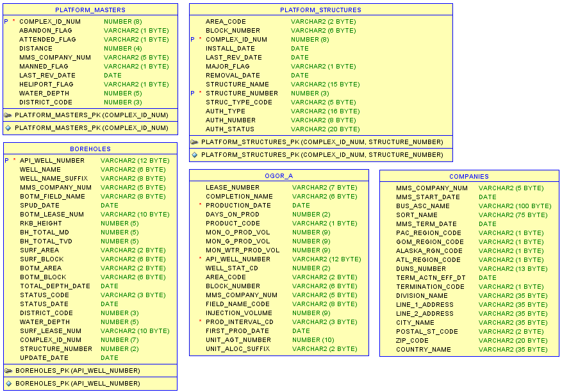Select the PLATFORM_STRUCTURES table title
The image size is (562, 392).
(321, 10)
